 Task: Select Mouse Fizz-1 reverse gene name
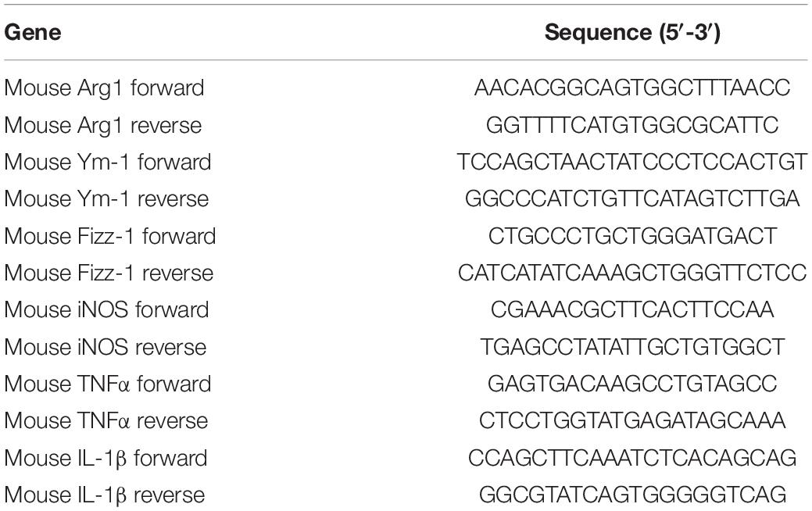[x=109, y=273]
